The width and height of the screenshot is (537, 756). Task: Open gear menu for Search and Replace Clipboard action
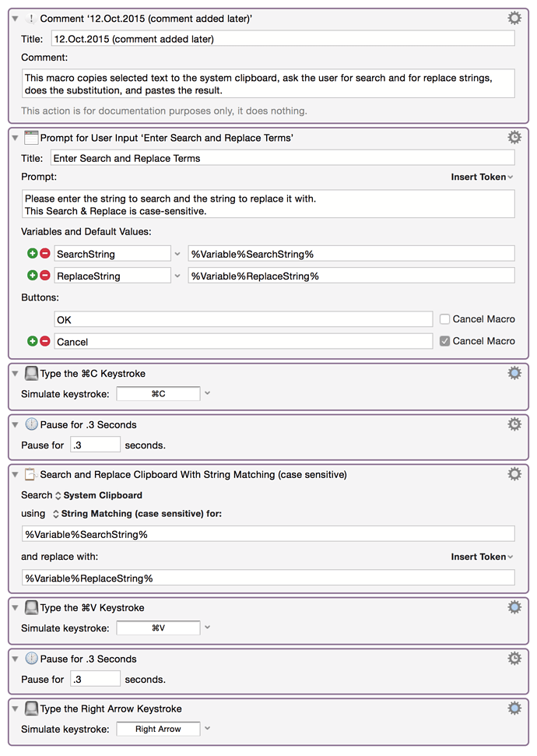[x=514, y=474]
